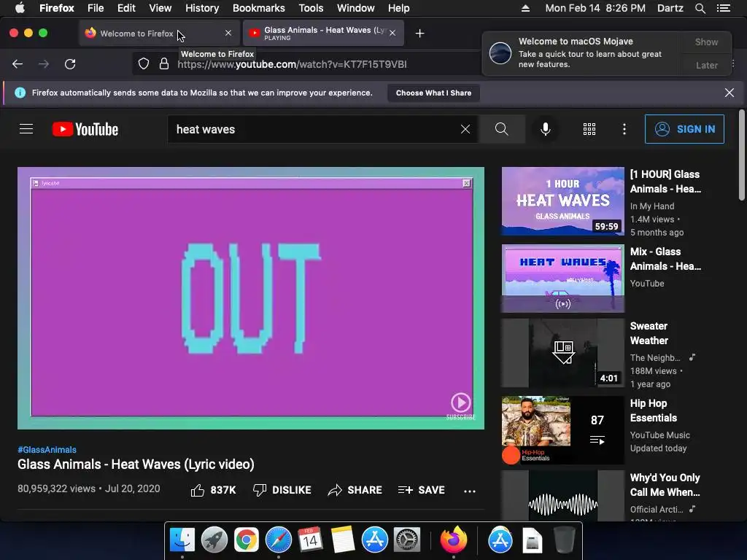Open Notification Center list icon
The height and width of the screenshot is (560, 747).
pos(724,8)
